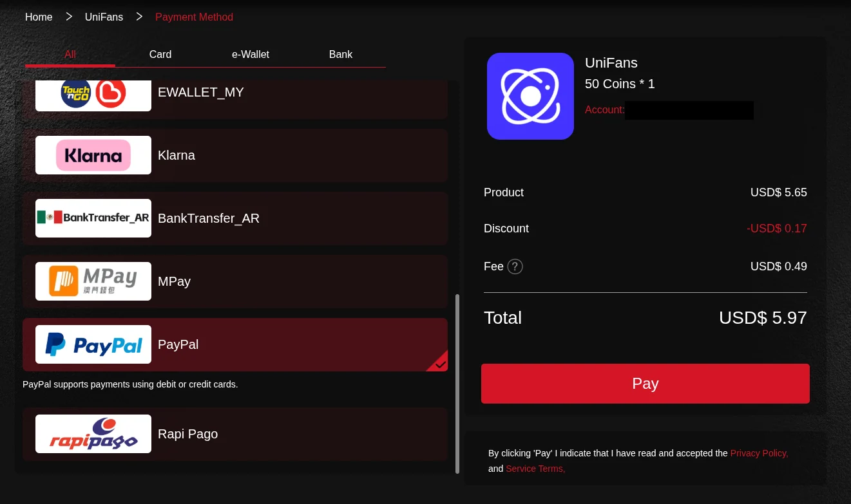Click the Discount value -USD$ 0.17
This screenshot has width=851, height=504.
(776, 229)
